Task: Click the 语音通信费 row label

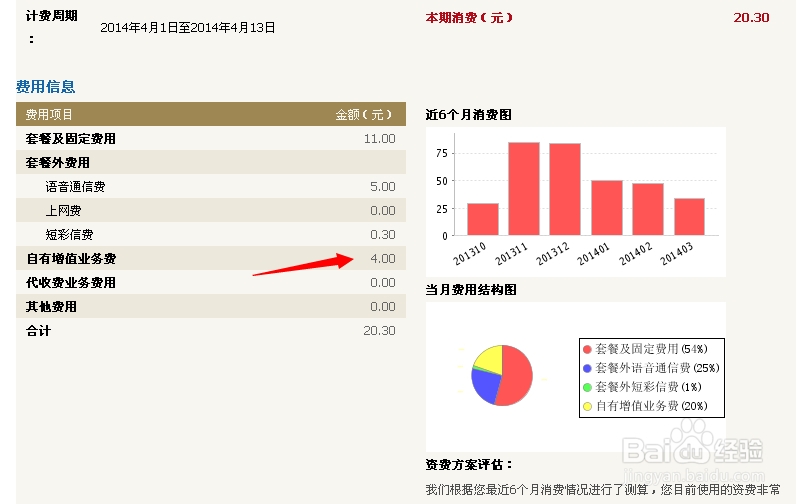Action: pos(75,186)
